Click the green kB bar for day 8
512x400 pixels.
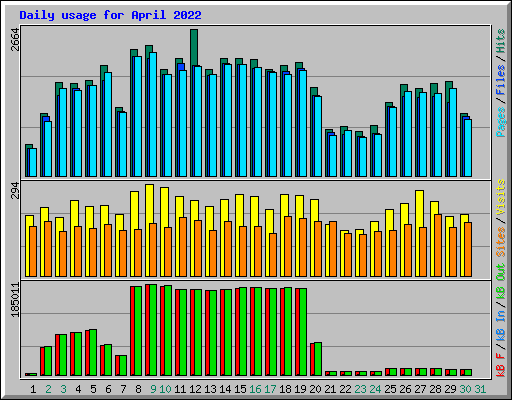(138, 331)
